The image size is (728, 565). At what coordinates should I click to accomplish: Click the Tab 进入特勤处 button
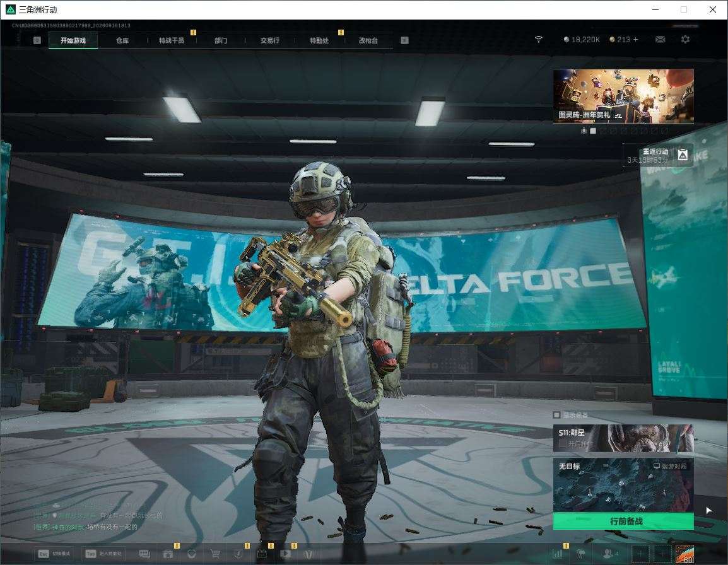click(x=103, y=554)
